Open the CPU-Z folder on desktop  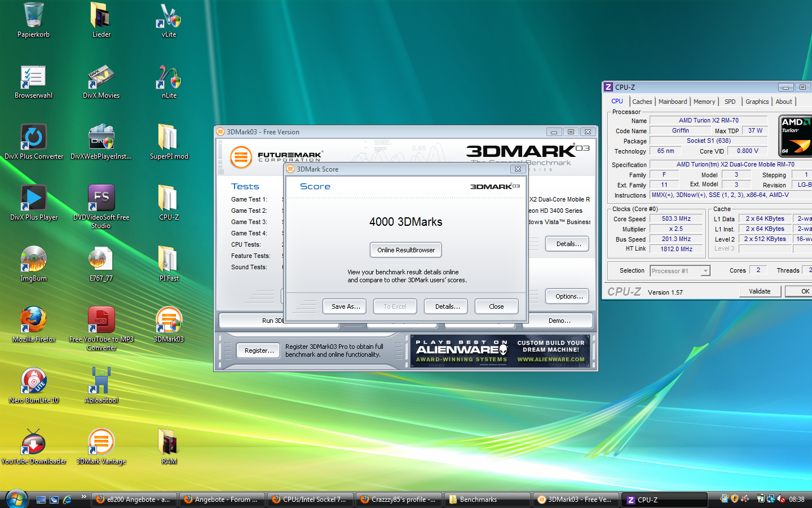pyautogui.click(x=169, y=204)
